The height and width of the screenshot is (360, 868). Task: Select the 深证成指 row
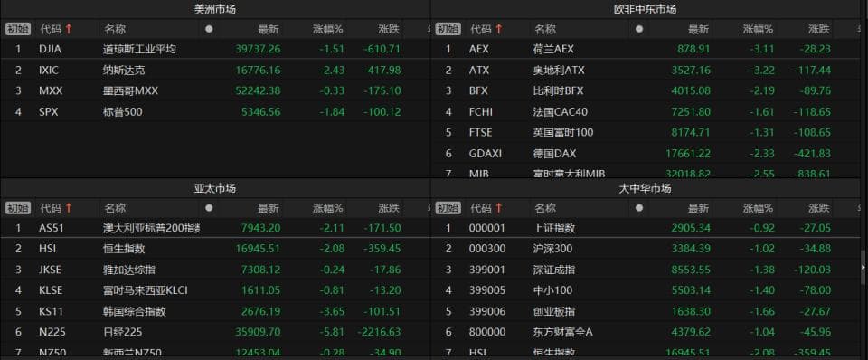(645, 270)
